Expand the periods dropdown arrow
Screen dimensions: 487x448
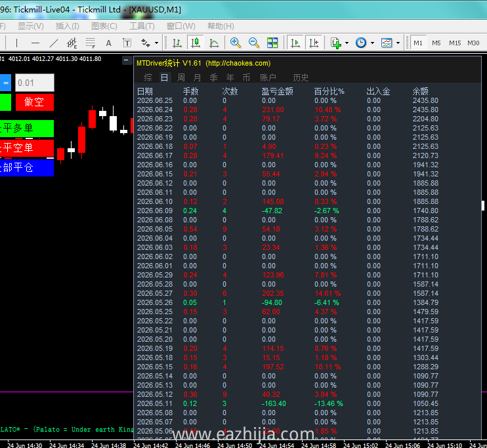(372, 43)
